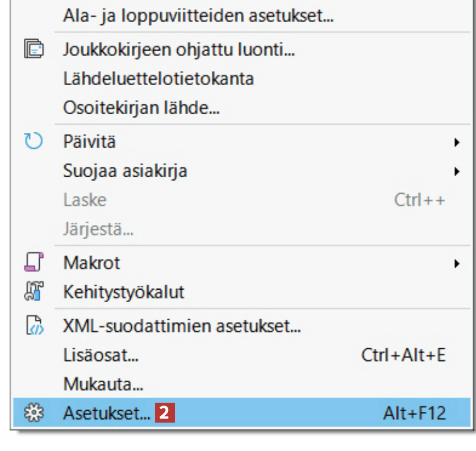The height and width of the screenshot is (451, 476).
Task: Click the Makrot script icon
Action: (x=34, y=263)
